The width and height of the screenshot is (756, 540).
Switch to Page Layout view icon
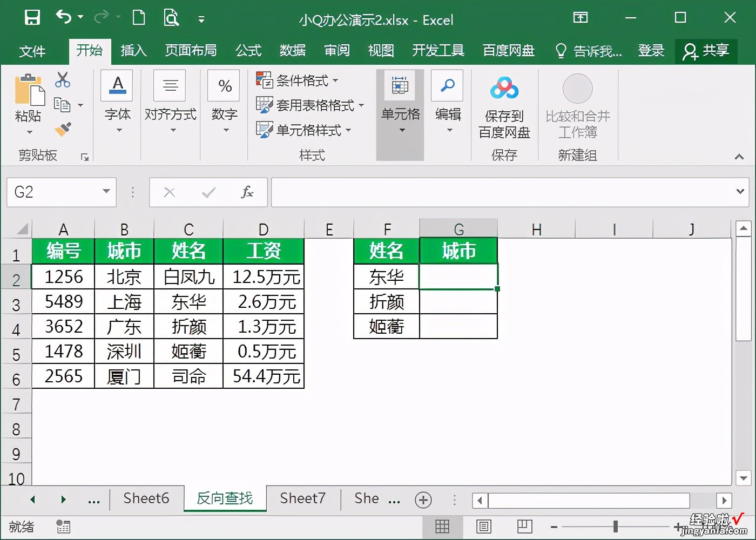(x=484, y=526)
